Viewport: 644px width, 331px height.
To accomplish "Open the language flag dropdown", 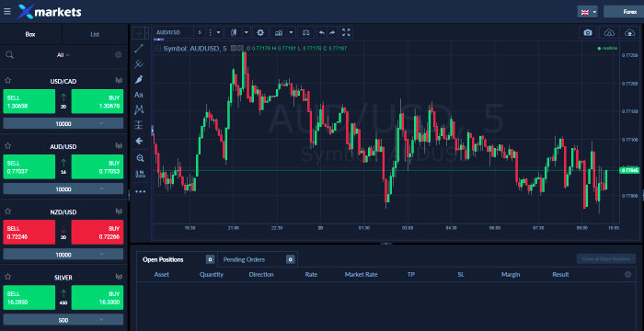I will pyautogui.click(x=587, y=12).
